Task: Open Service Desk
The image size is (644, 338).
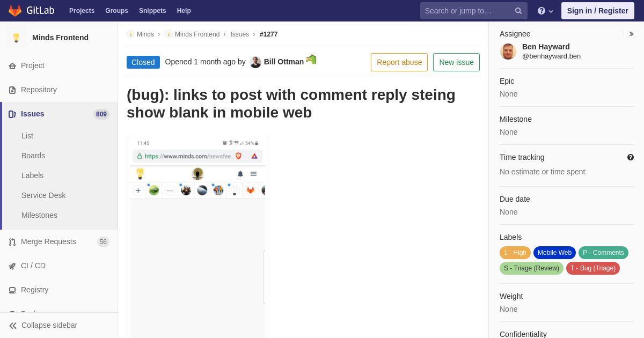Action: (x=43, y=195)
